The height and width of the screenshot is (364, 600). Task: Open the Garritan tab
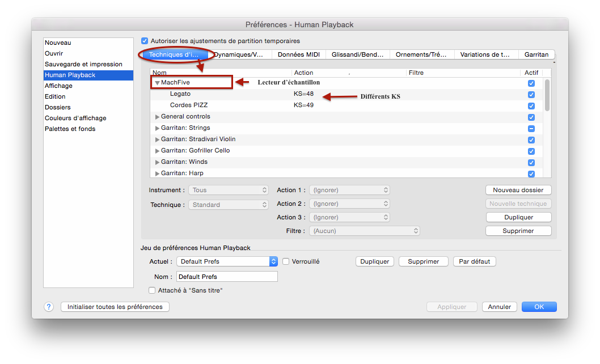536,54
